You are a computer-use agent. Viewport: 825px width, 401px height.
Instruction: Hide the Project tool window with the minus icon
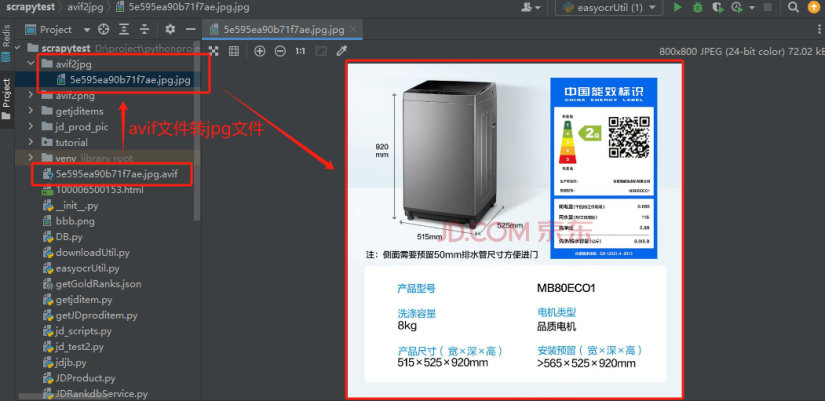pos(191,29)
